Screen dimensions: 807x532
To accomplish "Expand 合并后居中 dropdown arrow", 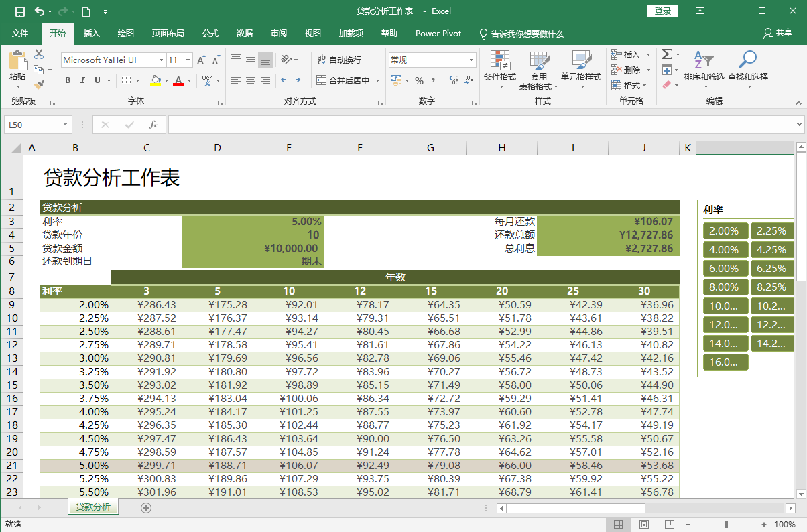I will (x=377, y=80).
